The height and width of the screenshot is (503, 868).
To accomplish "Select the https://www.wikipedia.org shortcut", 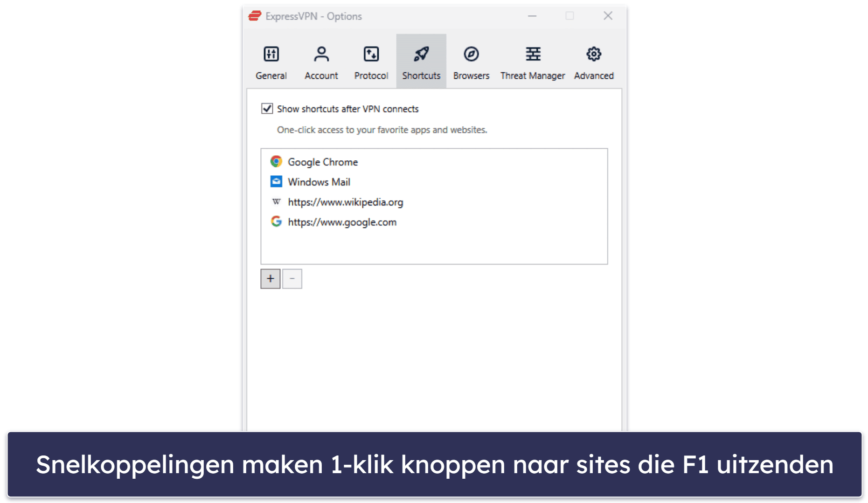I will [x=434, y=202].
